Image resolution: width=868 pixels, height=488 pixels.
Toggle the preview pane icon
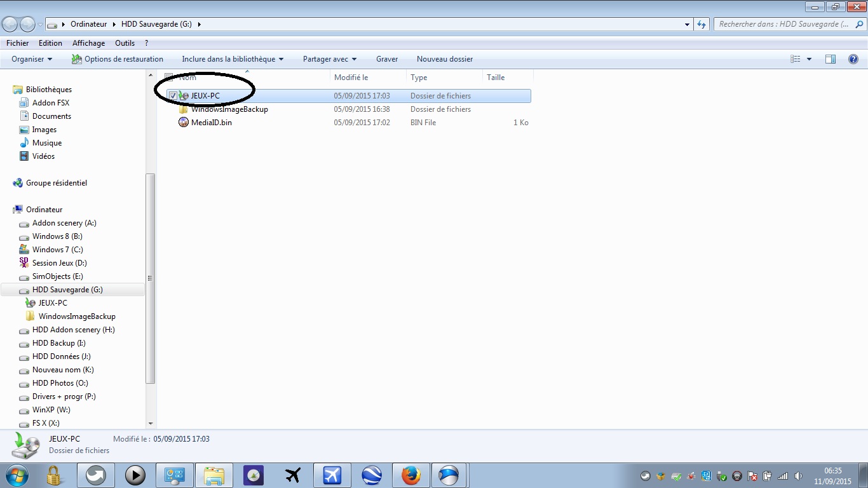[x=830, y=59]
